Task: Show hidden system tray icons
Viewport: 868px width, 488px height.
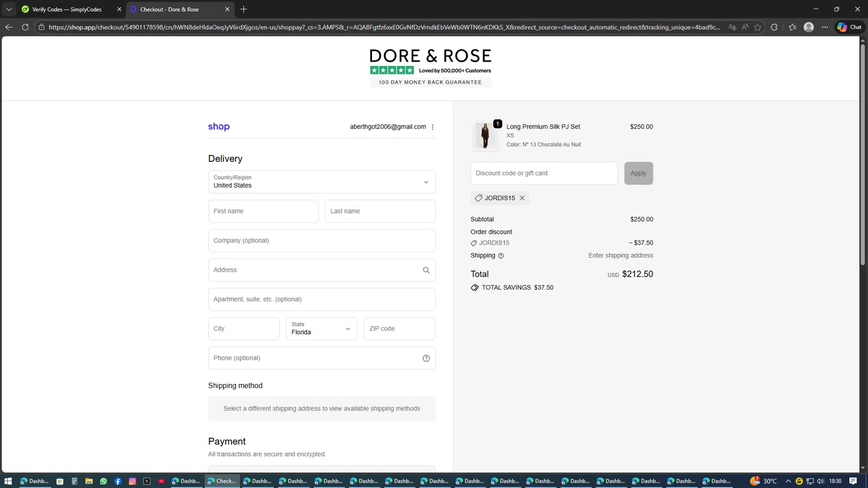Action: 788,481
